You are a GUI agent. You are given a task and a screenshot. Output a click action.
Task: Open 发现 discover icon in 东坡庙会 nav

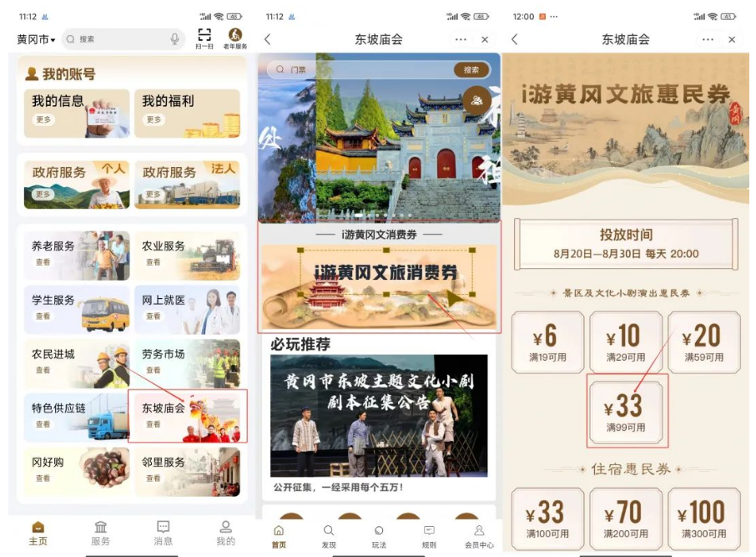pyautogui.click(x=329, y=536)
